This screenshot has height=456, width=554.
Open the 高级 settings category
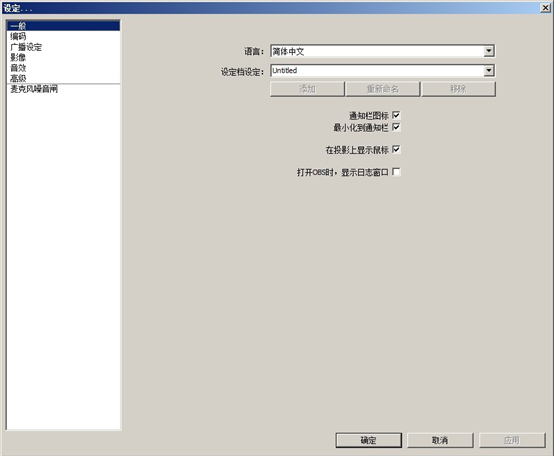pyautogui.click(x=63, y=78)
